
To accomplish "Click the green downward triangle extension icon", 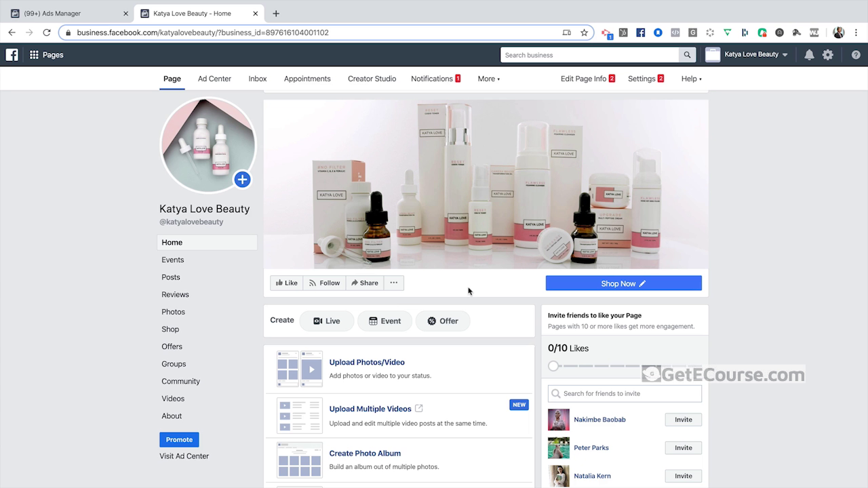I will coord(727,33).
